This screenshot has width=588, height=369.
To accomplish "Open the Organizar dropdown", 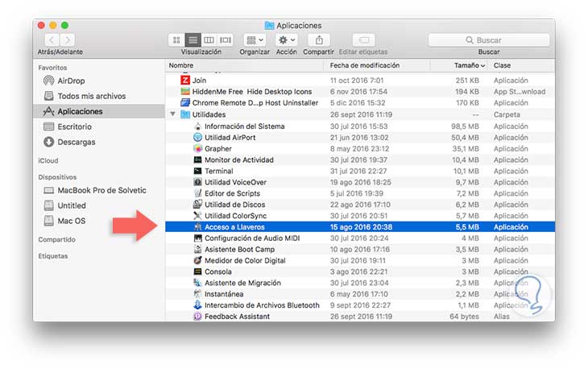I will 255,39.
